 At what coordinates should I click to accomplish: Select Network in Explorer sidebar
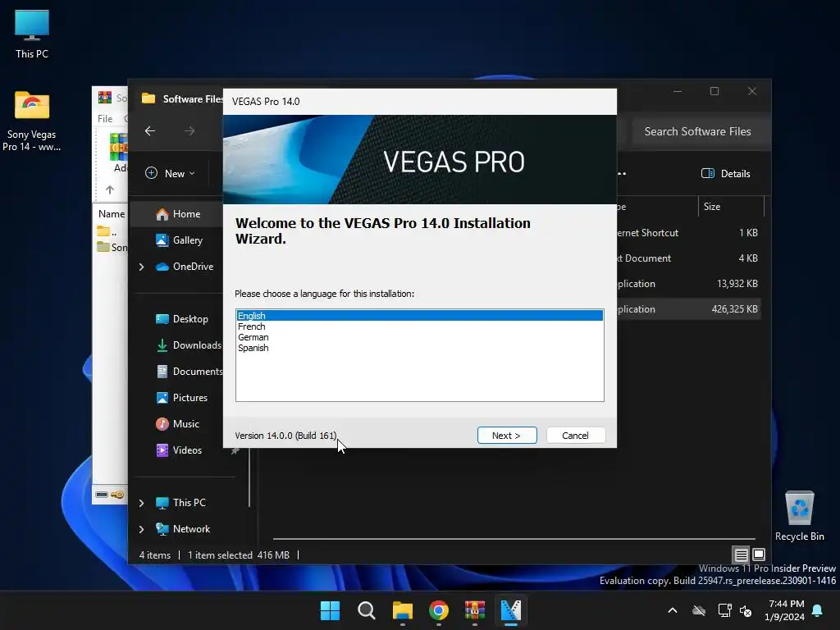[183, 529]
